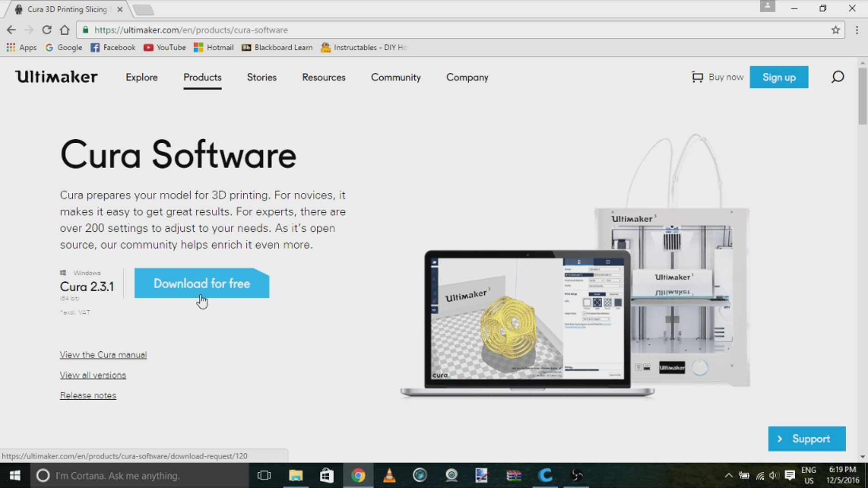Open the Community navigation item
The height and width of the screenshot is (488, 868).
click(x=396, y=77)
